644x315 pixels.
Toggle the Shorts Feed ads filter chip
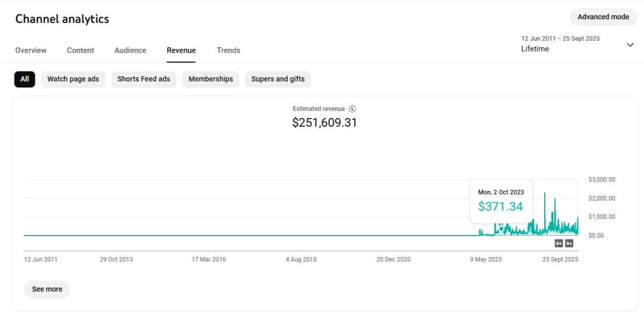[x=144, y=79]
